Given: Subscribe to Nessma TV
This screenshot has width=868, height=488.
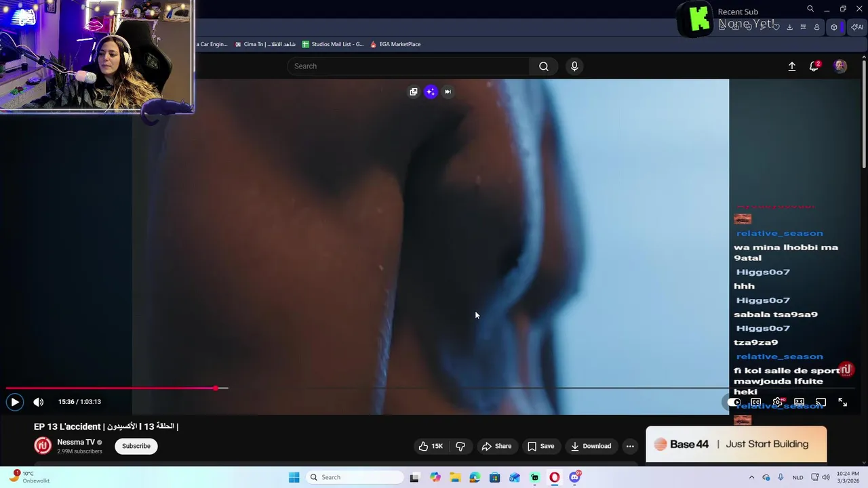Looking at the screenshot, I should pos(136,446).
